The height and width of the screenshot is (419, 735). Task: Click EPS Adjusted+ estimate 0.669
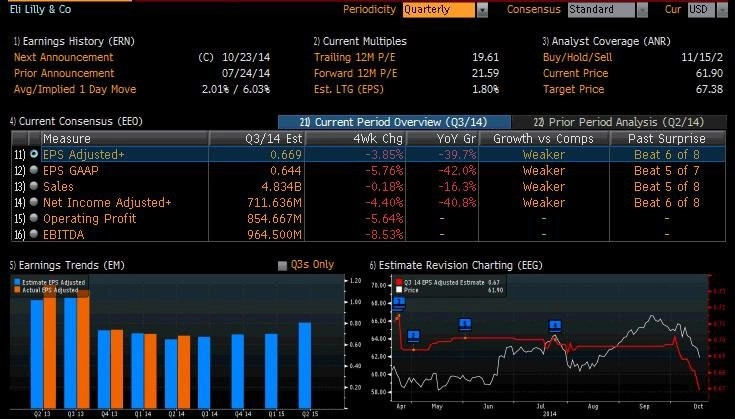tap(286, 155)
